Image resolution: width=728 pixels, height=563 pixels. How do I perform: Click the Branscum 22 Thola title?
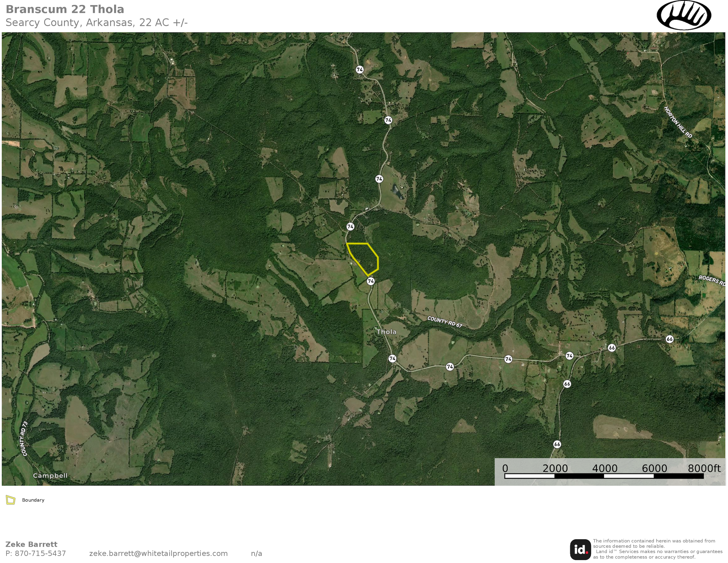point(65,9)
